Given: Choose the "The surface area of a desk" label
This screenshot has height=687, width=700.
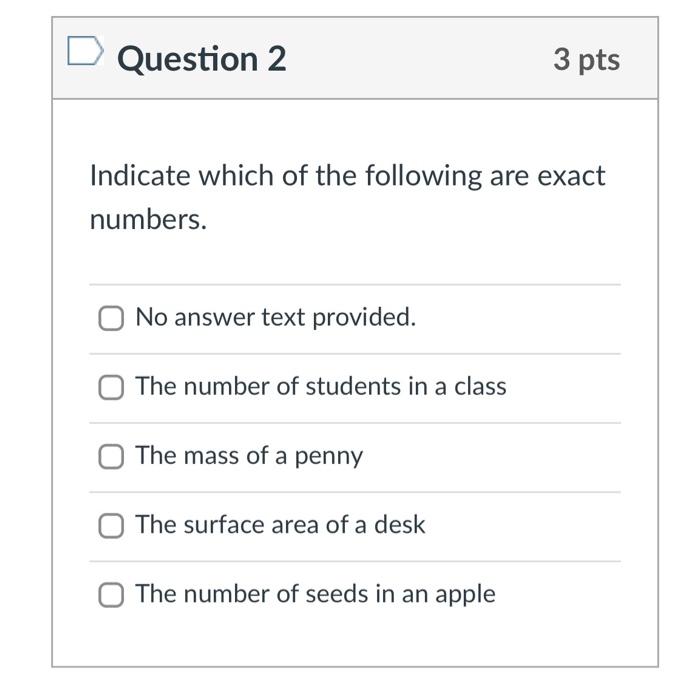Looking at the screenshot, I should click(280, 525).
